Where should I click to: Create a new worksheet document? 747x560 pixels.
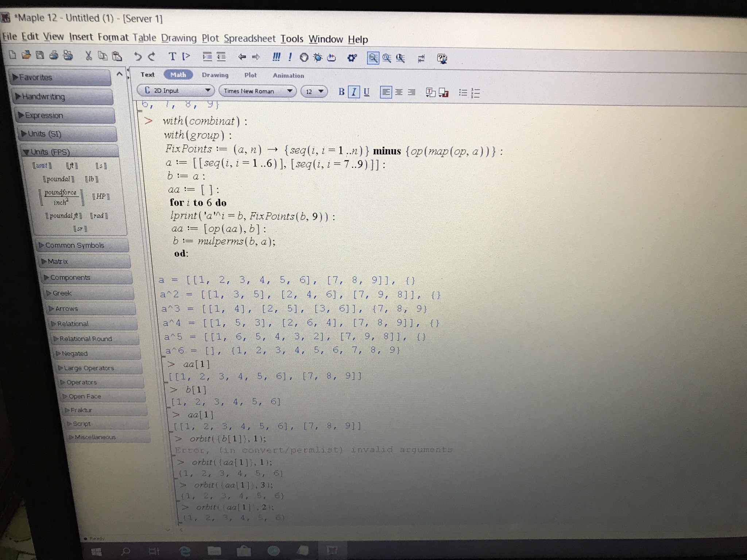click(12, 55)
